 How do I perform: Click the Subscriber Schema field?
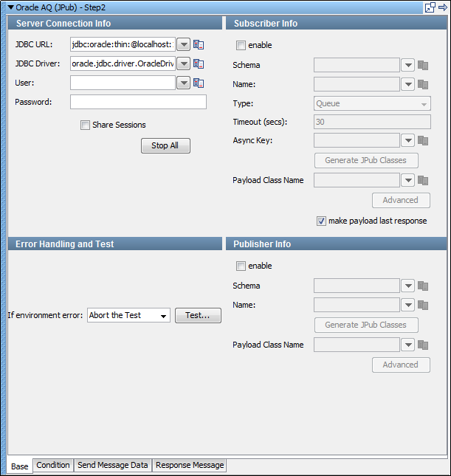click(357, 65)
